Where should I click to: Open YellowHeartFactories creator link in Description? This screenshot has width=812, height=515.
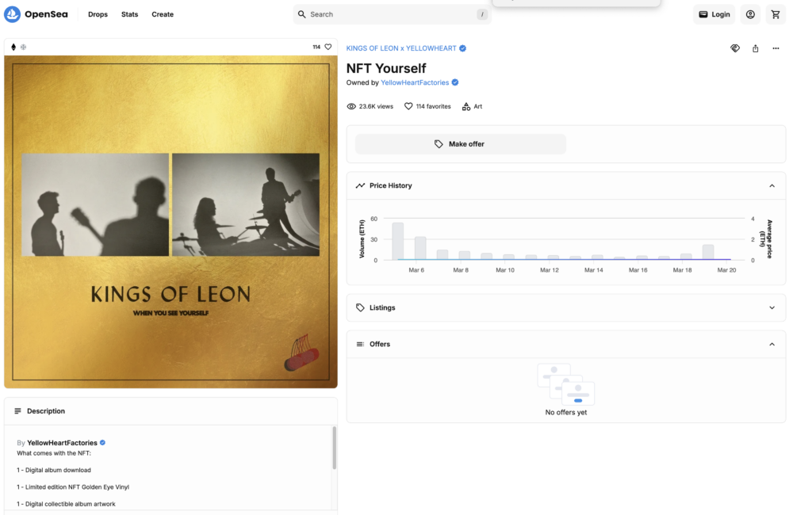pos(62,443)
